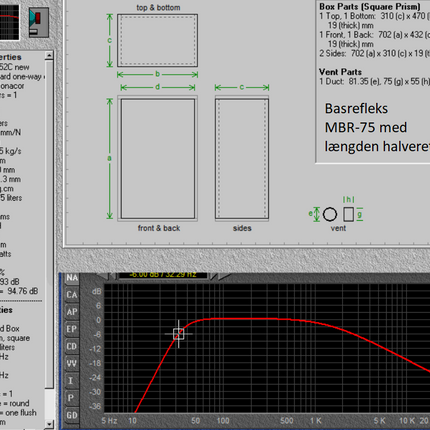Screen dimensions: 430x430
Task: Click dimension label "e" next to the vent
Action: [x=310, y=213]
